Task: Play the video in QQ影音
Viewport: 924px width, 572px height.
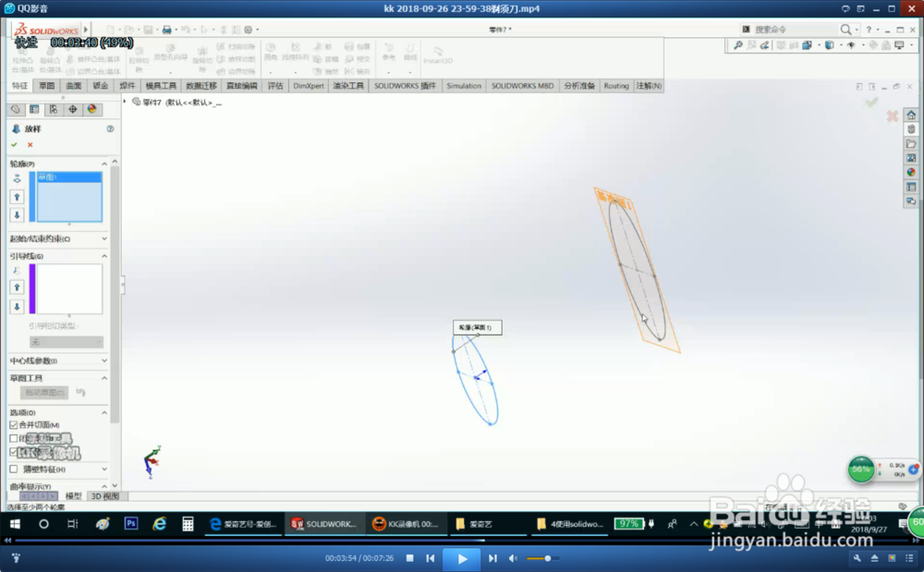Action: 462,558
